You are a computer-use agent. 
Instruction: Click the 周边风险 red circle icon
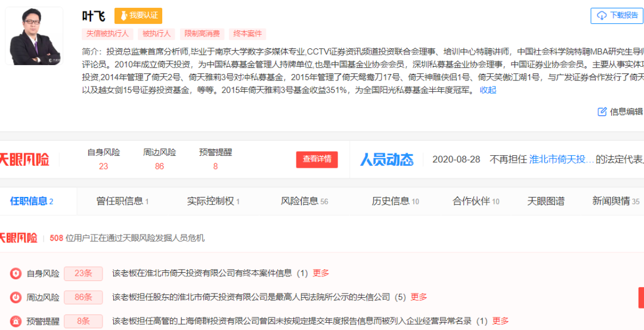point(16,297)
